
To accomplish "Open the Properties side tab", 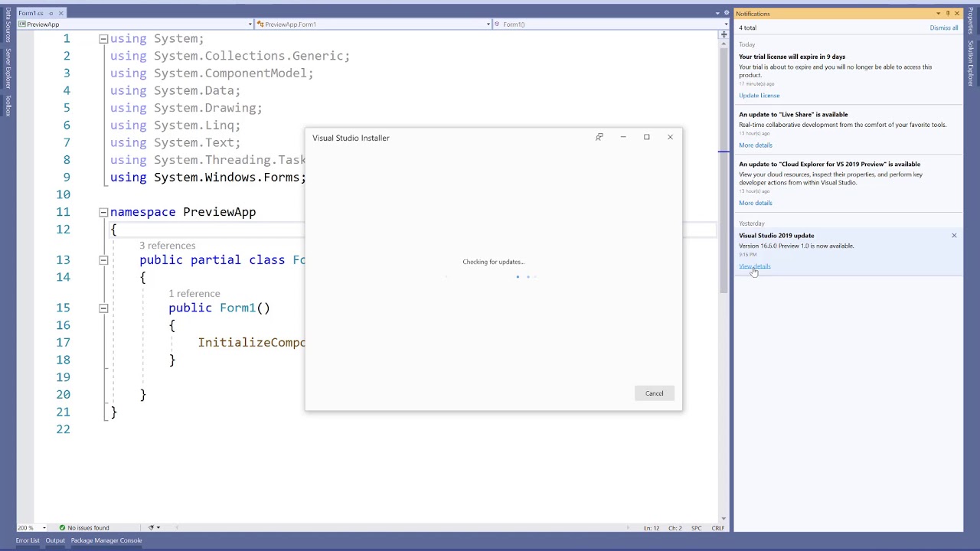I will click(971, 20).
